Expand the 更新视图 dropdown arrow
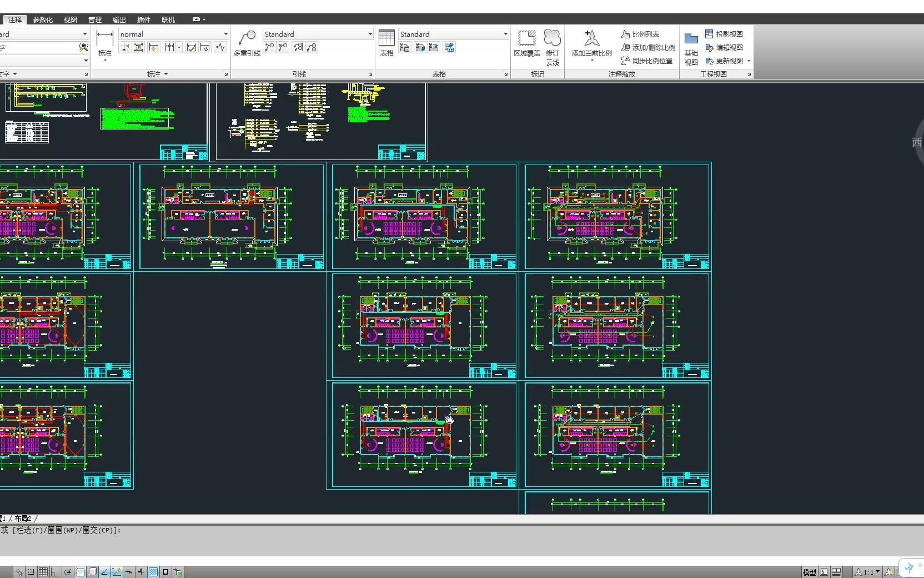The image size is (924, 578). coord(749,61)
